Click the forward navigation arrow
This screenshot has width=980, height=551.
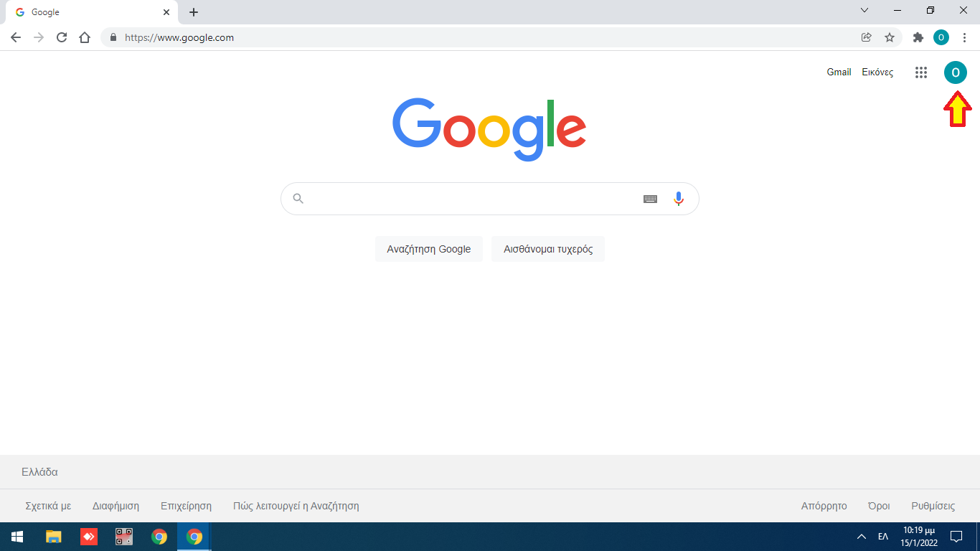tap(39, 37)
